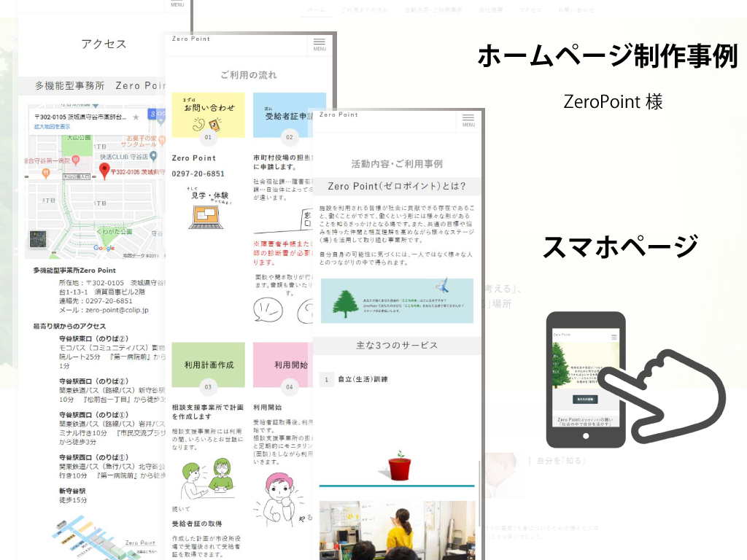Viewport: 747px width, 560px height.
Task: Click the phone number 0297-20-6851
Action: pos(198,174)
